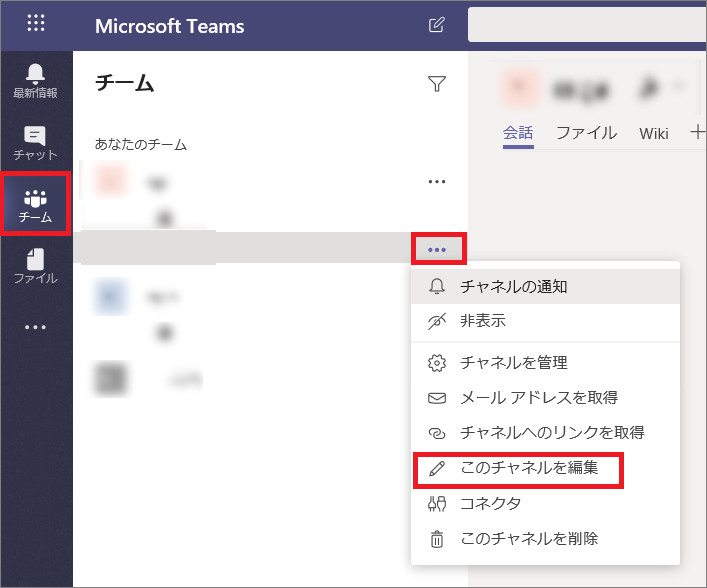Open 最新情報 activity feed
Screen dimensions: 707x588
coord(35,81)
